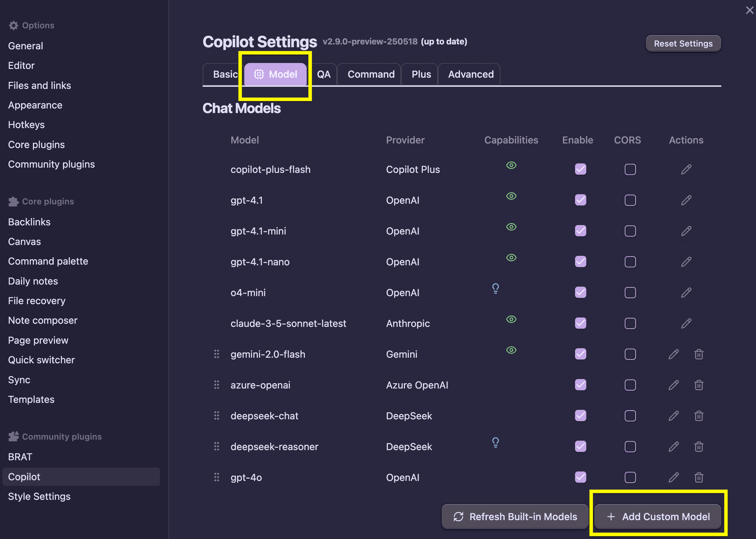Enable CORS for copilot-plus-flash
The width and height of the screenshot is (756, 539).
pyautogui.click(x=630, y=169)
